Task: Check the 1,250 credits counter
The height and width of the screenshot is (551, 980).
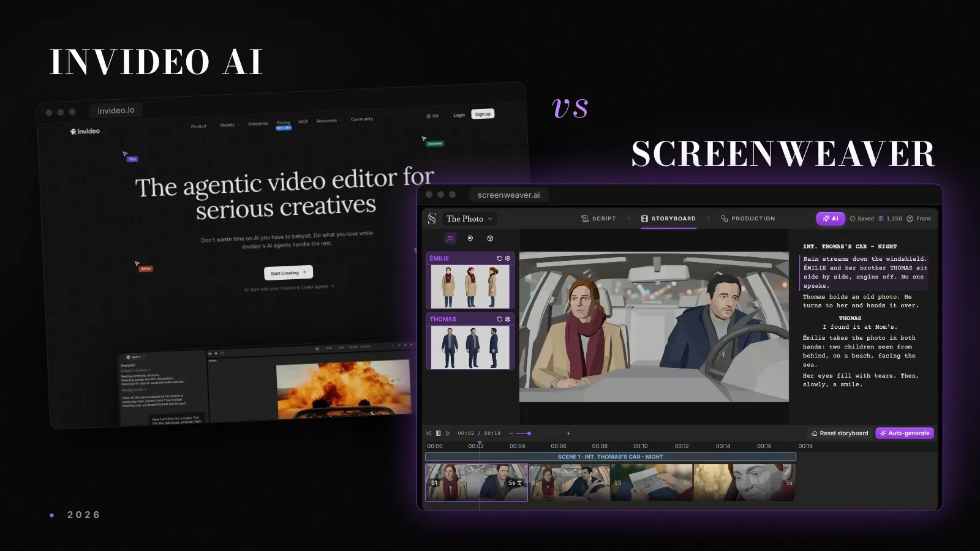Action: pyautogui.click(x=890, y=219)
